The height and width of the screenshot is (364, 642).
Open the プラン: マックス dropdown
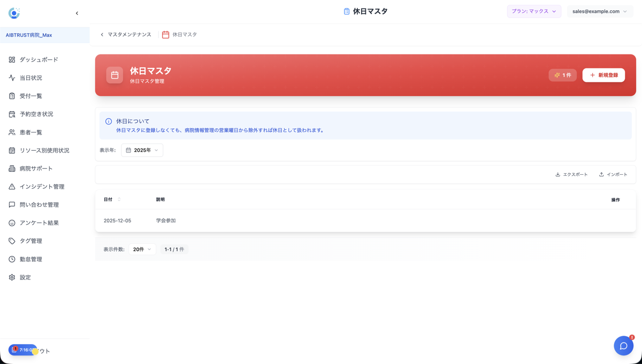pos(533,11)
